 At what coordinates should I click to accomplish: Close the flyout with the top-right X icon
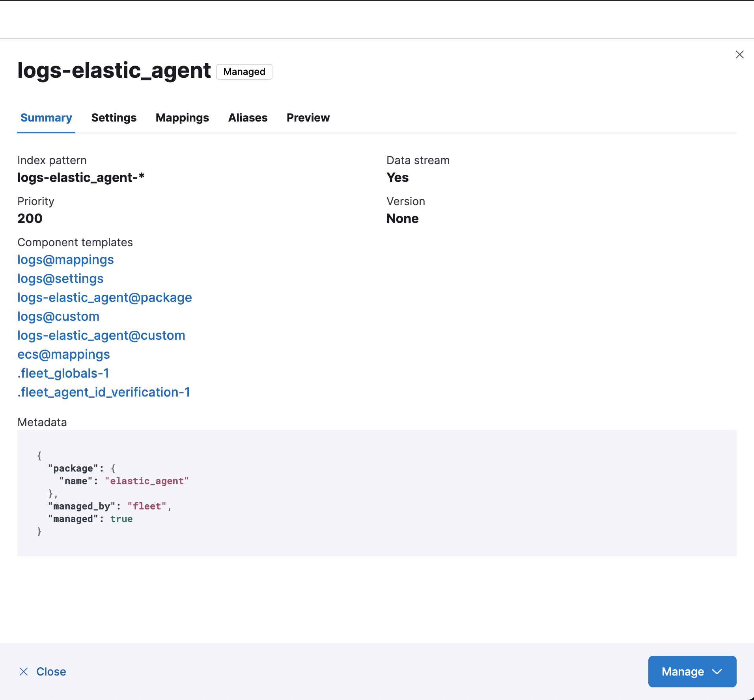739,54
